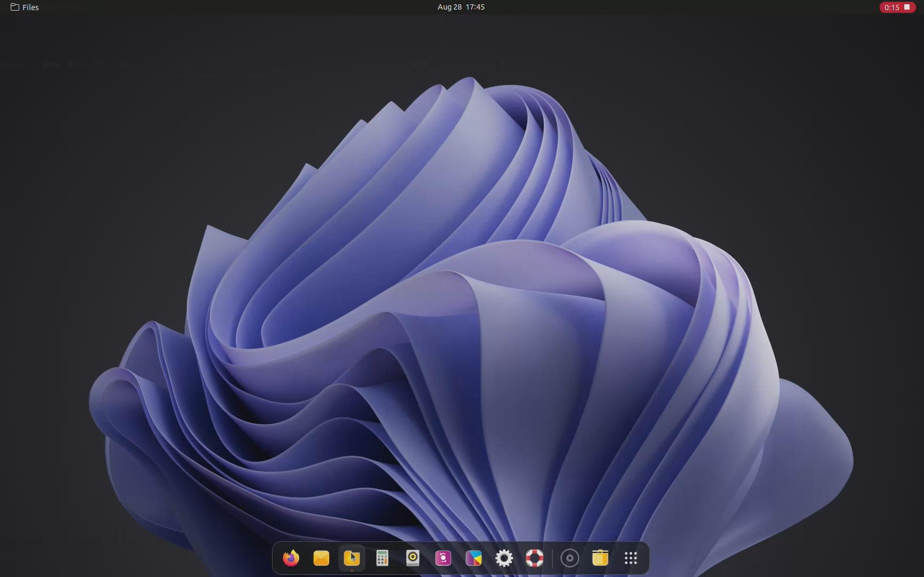Screen dimensions: 924x577
Task: Show the all-applications grid
Action: (630, 558)
